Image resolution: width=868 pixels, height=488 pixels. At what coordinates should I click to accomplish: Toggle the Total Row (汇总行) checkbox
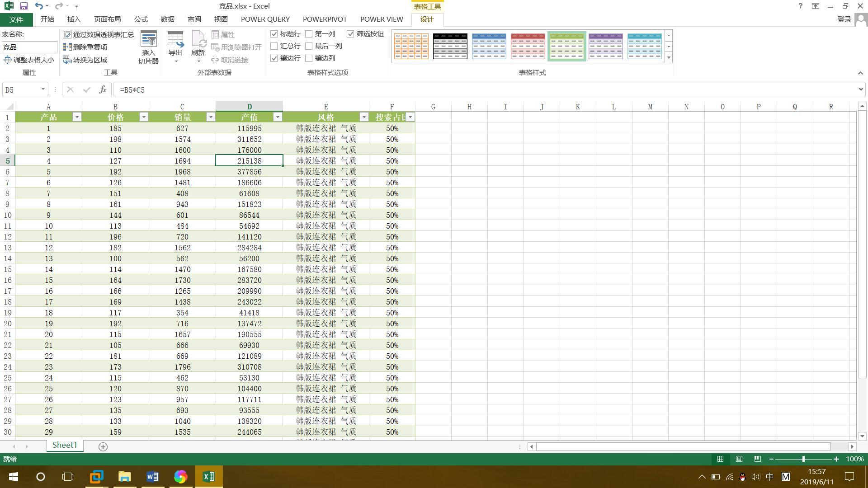(274, 46)
